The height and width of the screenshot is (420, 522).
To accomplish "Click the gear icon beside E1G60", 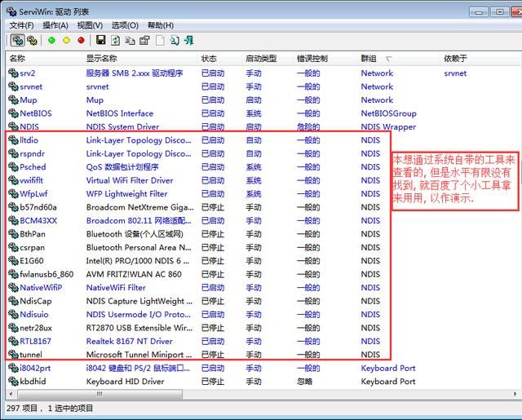I will 13,261.
